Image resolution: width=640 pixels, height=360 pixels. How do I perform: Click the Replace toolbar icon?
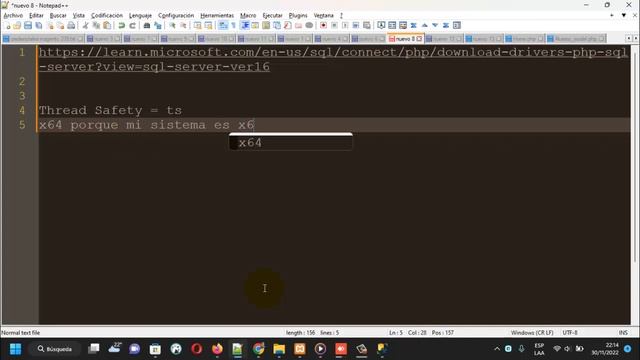pyautogui.click(x=158, y=26)
